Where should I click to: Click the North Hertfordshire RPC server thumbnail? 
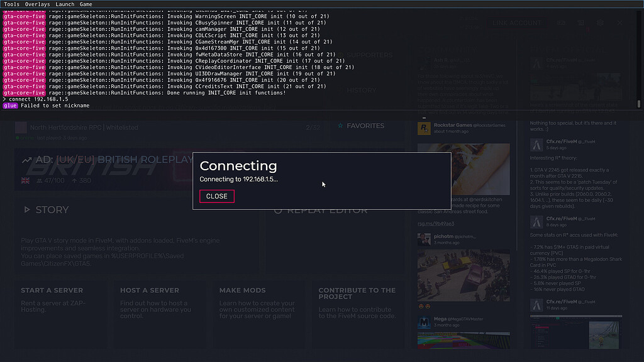click(21, 126)
